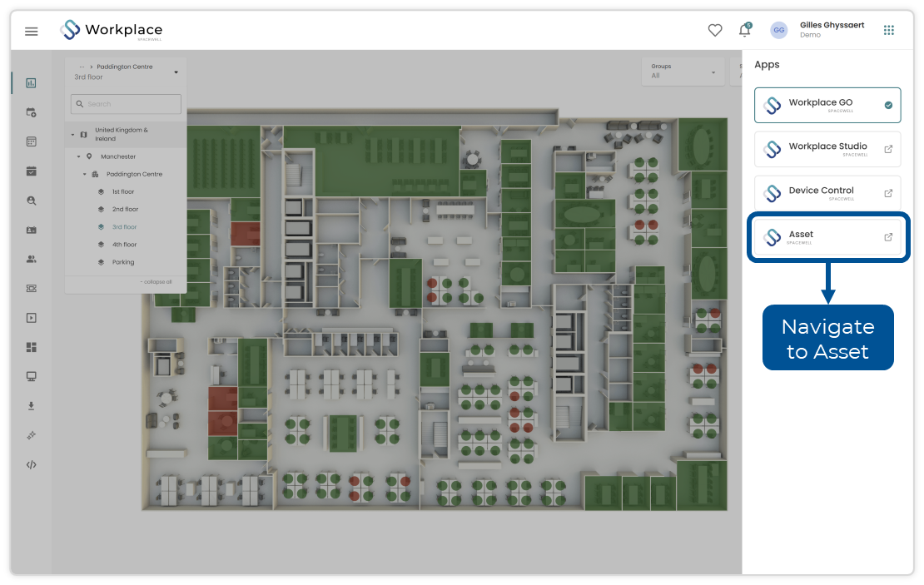Viewport: 924px width, 585px height.
Task: Toggle the apps grid launcher
Action: pyautogui.click(x=889, y=30)
